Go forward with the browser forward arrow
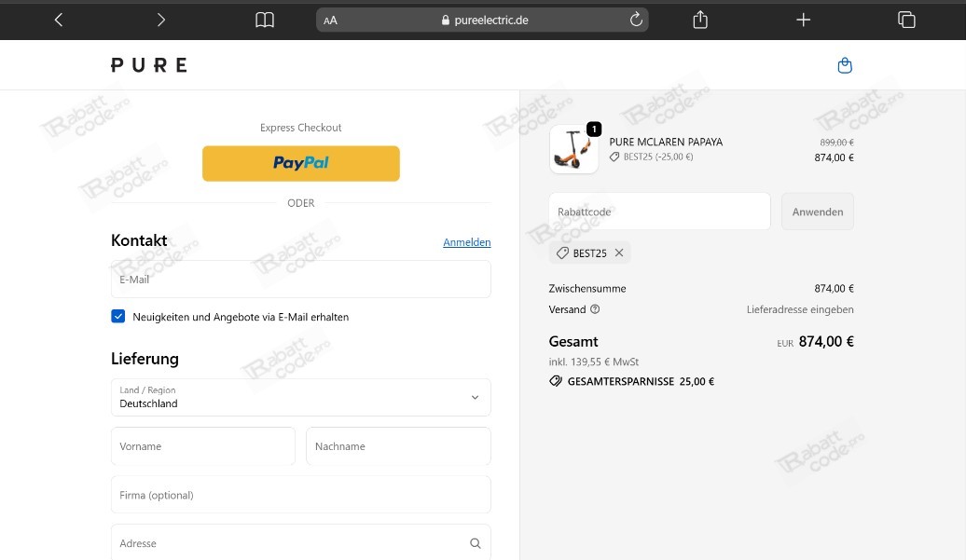This screenshot has height=560, width=966. [x=161, y=20]
